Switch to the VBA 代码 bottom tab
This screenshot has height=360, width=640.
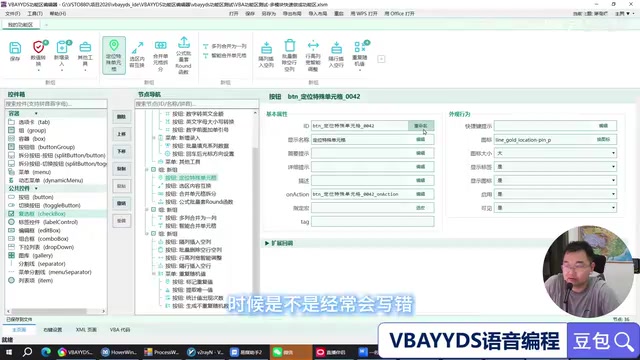click(x=120, y=330)
